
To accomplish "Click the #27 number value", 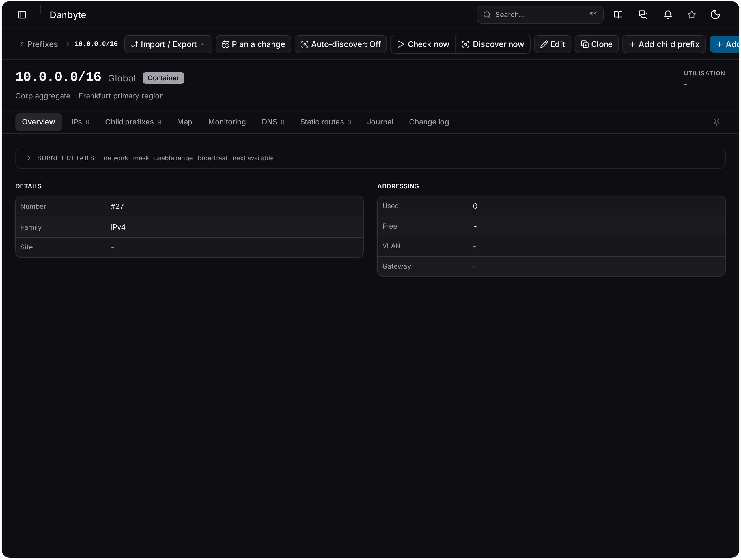I will (x=117, y=206).
